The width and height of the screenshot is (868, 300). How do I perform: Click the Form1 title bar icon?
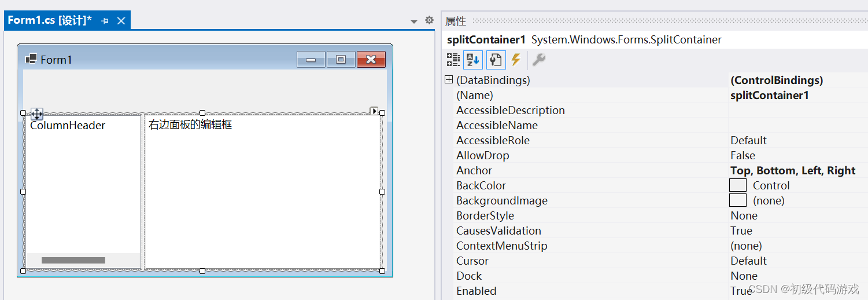pos(31,59)
